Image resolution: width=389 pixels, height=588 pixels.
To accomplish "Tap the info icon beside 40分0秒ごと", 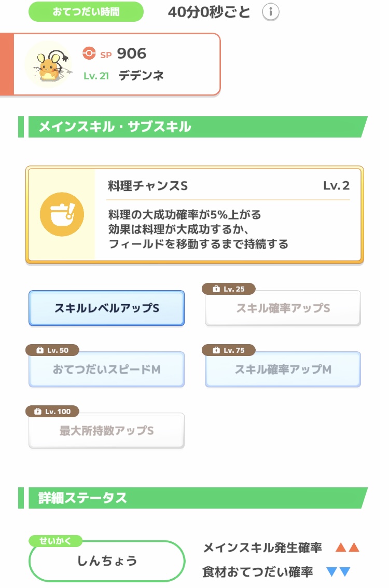I will 270,12.
